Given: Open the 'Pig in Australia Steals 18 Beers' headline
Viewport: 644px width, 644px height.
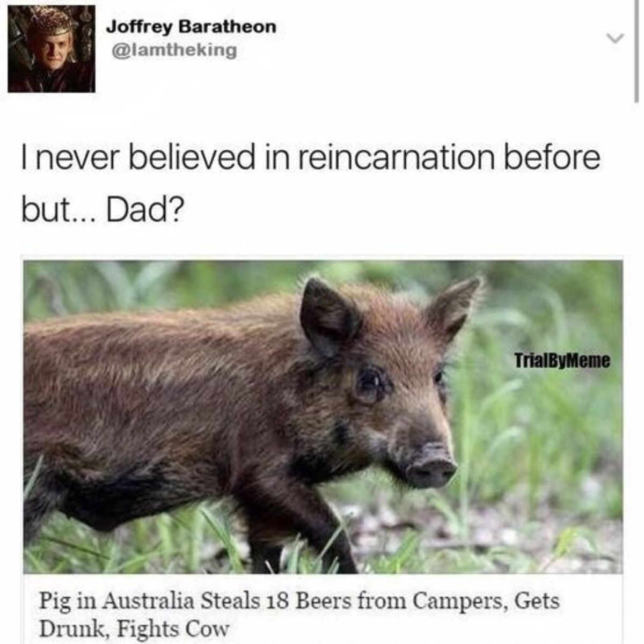Looking at the screenshot, I should pyautogui.click(x=299, y=613).
